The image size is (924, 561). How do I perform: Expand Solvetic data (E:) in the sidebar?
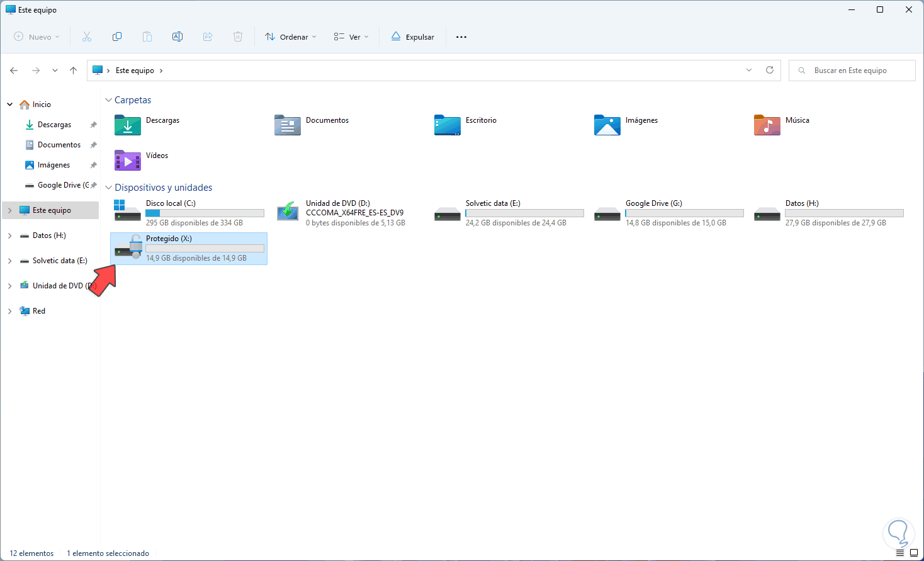[10, 261]
